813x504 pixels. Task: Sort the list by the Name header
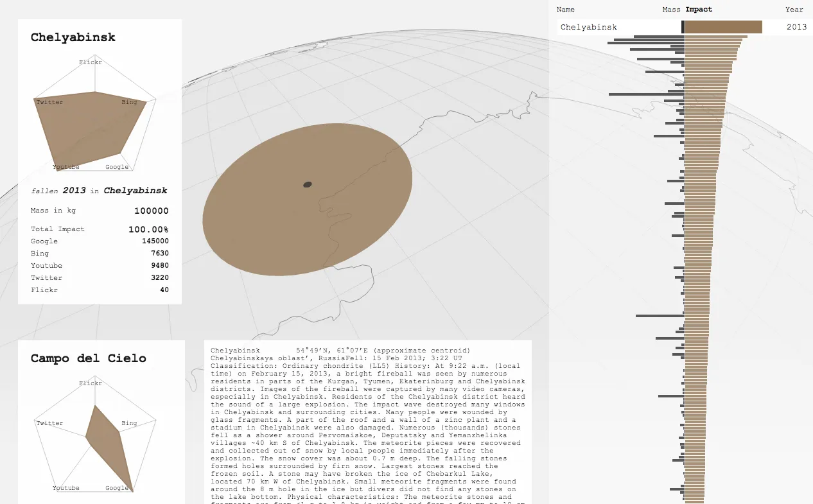[x=565, y=10]
